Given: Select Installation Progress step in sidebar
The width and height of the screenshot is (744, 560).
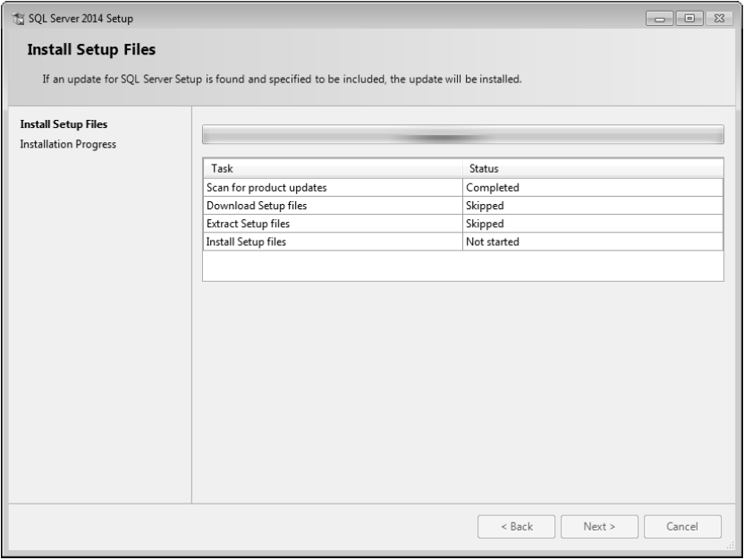Looking at the screenshot, I should 68,144.
